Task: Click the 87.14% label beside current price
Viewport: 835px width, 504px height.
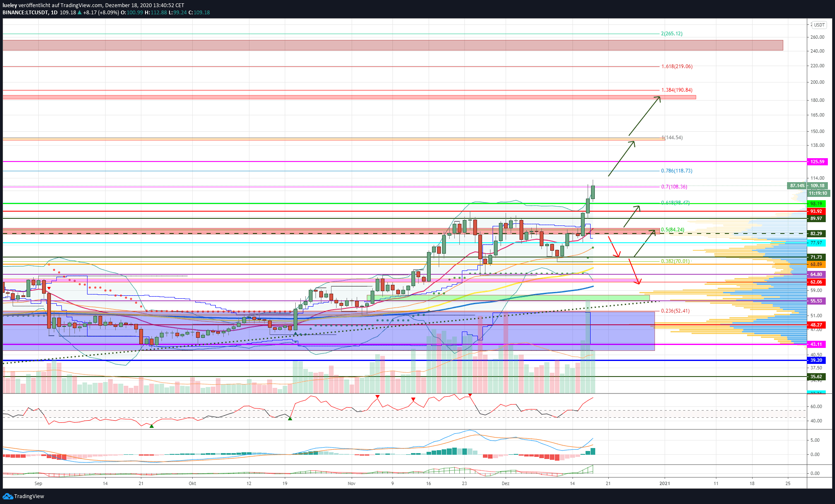Action: (x=797, y=186)
